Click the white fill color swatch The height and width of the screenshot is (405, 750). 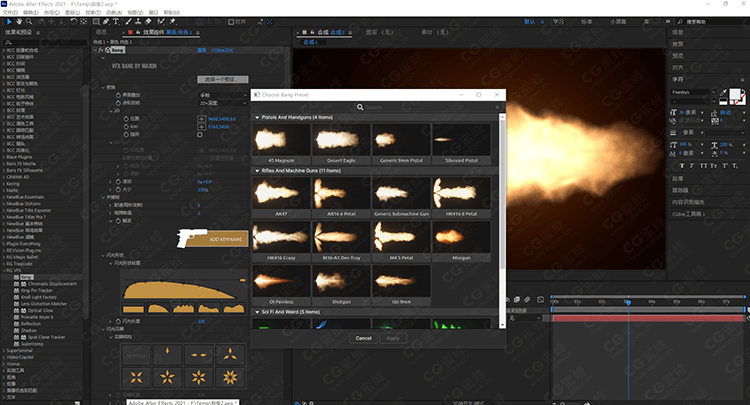point(734,95)
